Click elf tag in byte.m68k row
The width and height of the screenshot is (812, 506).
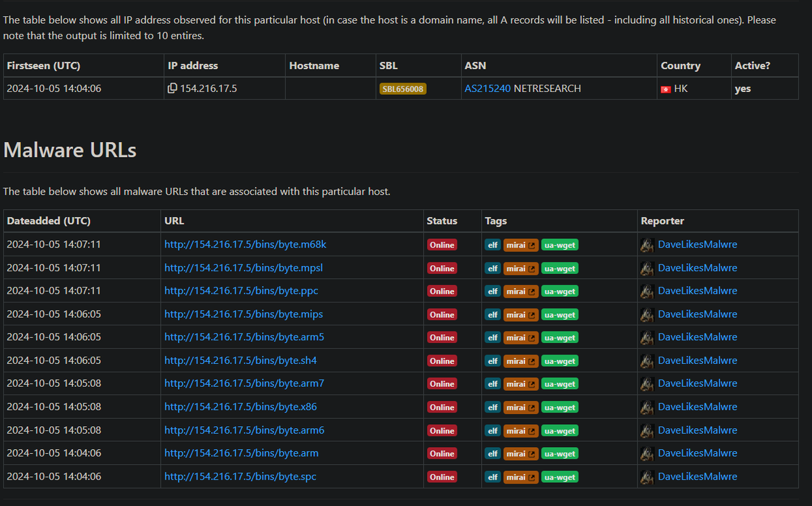point(493,245)
